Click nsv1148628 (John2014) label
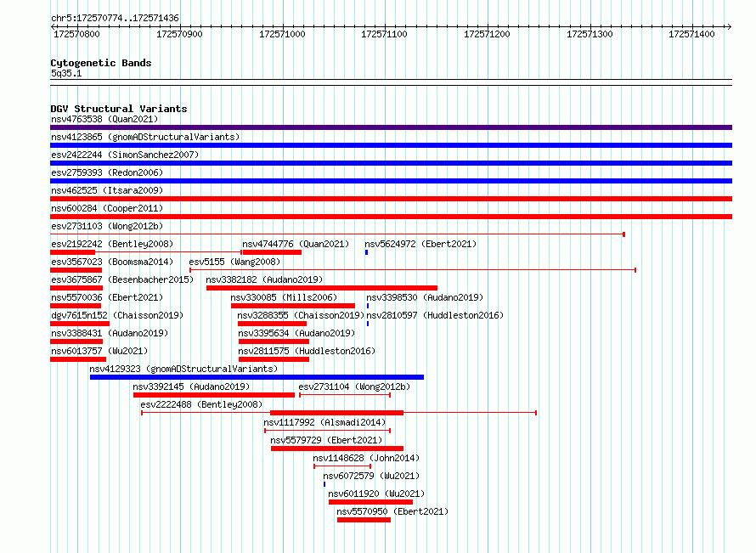 366,458
